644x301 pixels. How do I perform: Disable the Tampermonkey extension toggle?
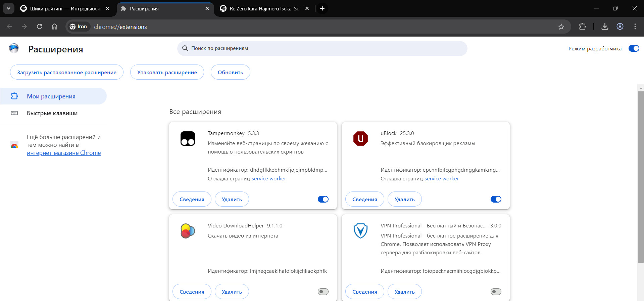click(323, 199)
